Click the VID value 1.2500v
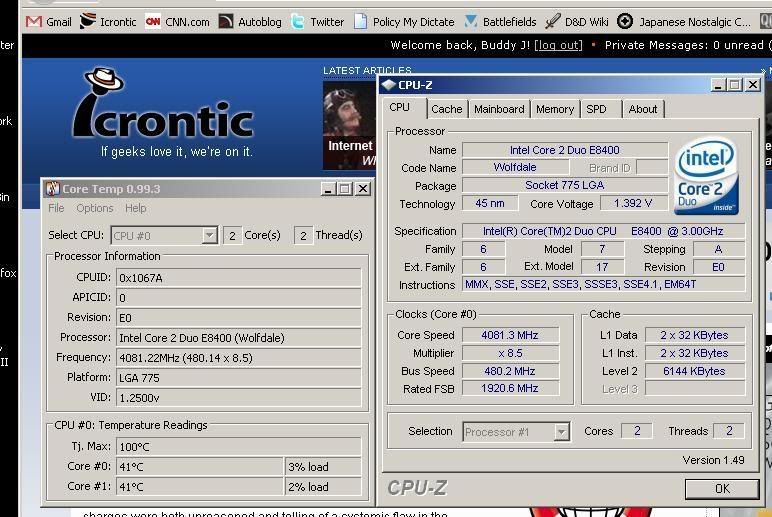The height and width of the screenshot is (517, 772). [x=239, y=398]
